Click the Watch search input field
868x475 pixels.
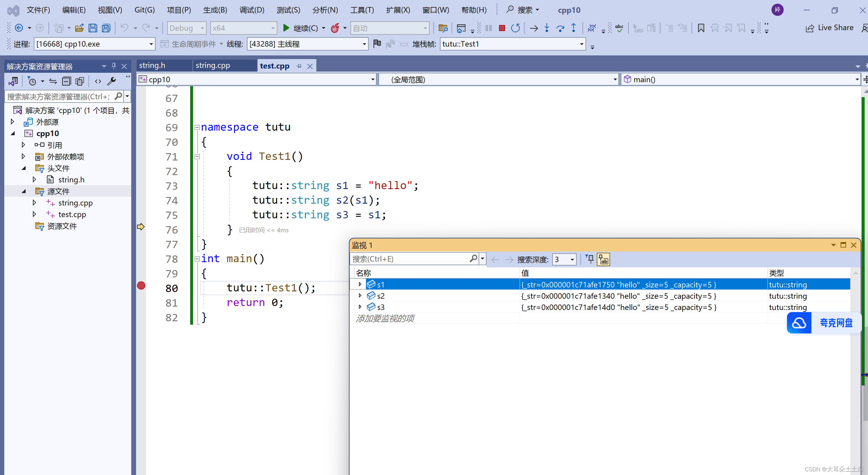[x=409, y=259]
